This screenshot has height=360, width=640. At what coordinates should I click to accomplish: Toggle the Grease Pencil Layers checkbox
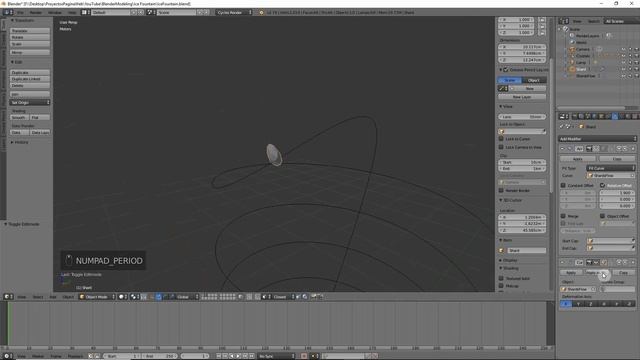pos(506,70)
